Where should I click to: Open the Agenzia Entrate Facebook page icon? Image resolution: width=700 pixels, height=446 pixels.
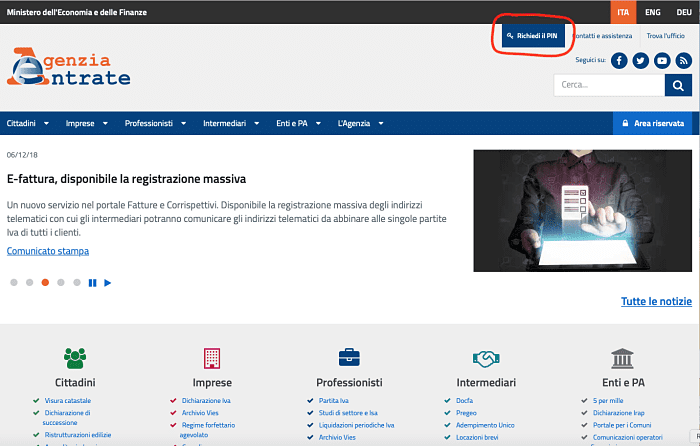619,61
